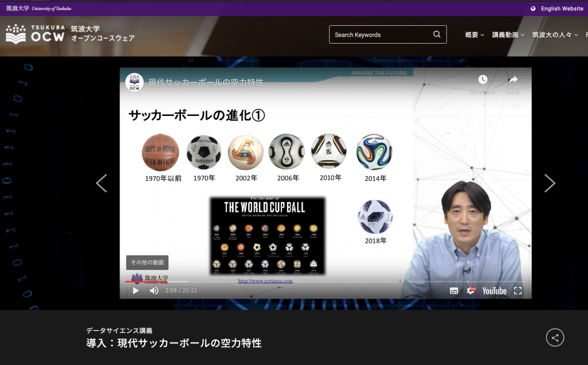Expand the 筑波大の人々 menu
The height and width of the screenshot is (365, 588).
(x=555, y=35)
